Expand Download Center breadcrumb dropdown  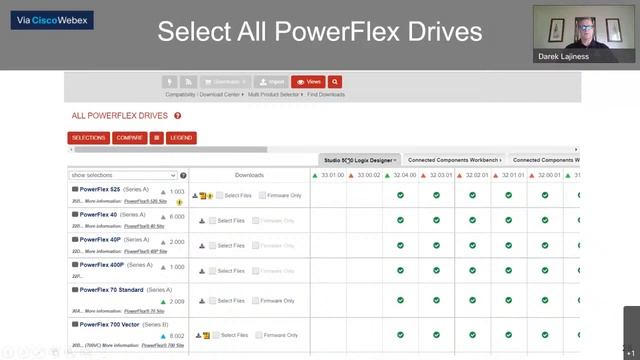tap(221, 94)
